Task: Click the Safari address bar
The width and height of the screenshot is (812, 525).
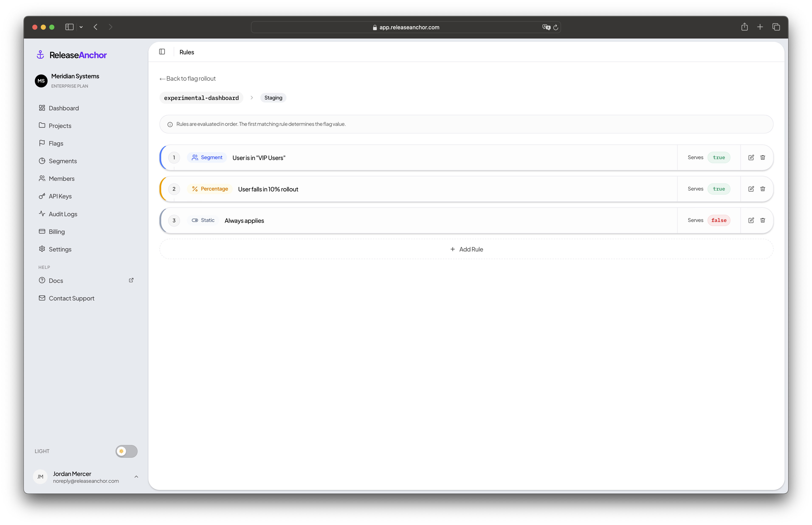Action: click(406, 27)
